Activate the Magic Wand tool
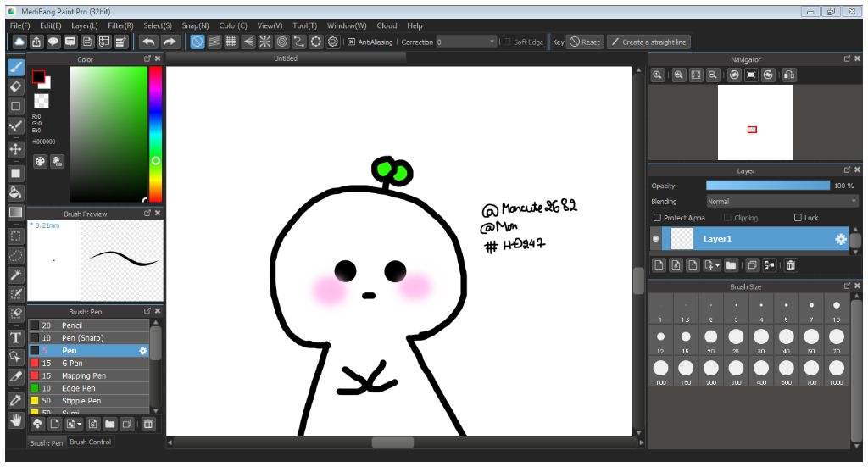Image resolution: width=868 pixels, height=467 pixels. click(15, 275)
